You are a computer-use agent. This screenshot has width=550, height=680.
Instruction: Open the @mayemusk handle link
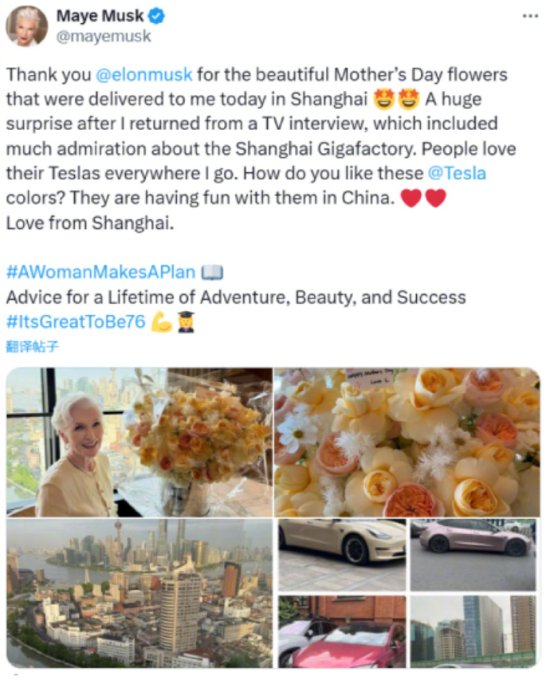coord(103,36)
